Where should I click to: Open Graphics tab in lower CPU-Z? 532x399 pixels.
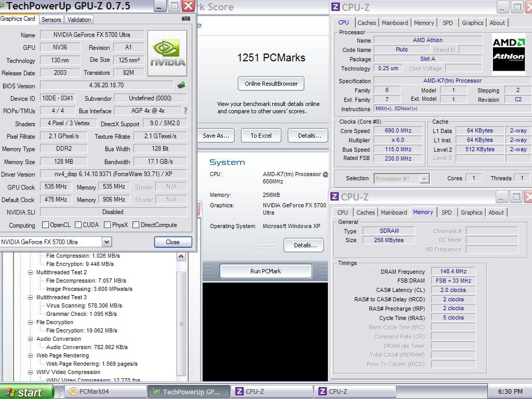471,212
